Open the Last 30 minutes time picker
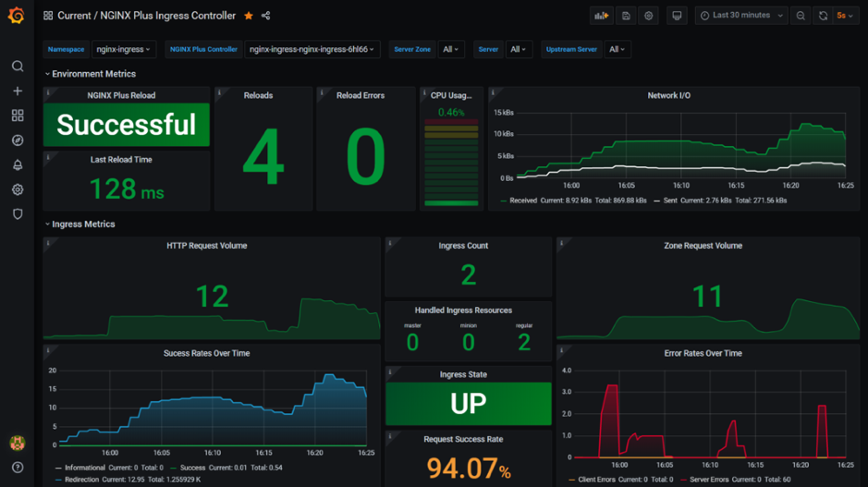This screenshot has height=487, width=868. [x=741, y=16]
